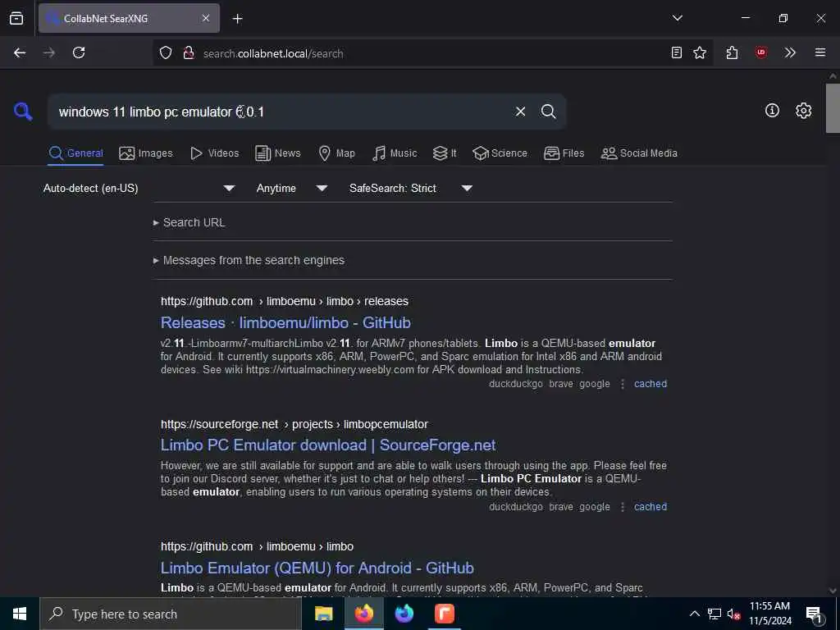Clear the search query text
The width and height of the screenshot is (840, 630).
[520, 112]
